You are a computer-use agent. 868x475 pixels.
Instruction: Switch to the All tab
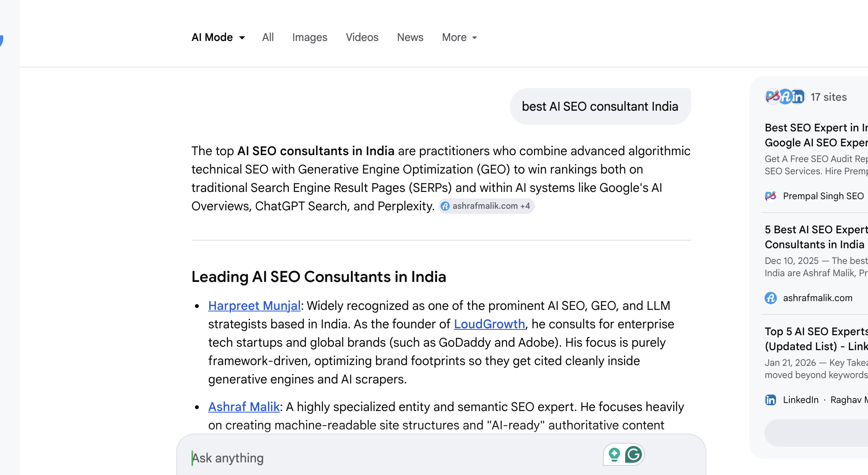point(268,37)
